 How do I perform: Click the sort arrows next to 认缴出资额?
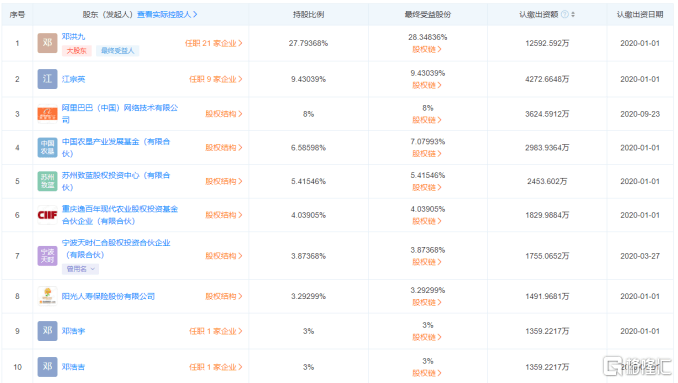[573, 14]
